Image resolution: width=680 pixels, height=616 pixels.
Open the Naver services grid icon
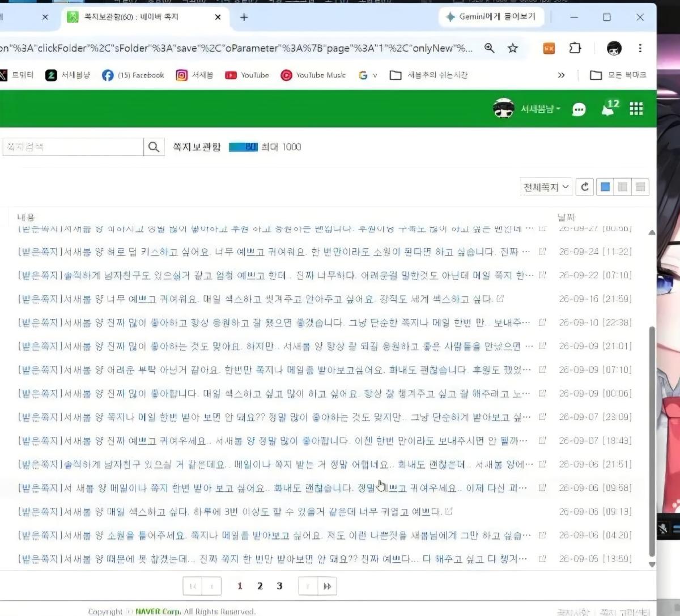(x=636, y=109)
